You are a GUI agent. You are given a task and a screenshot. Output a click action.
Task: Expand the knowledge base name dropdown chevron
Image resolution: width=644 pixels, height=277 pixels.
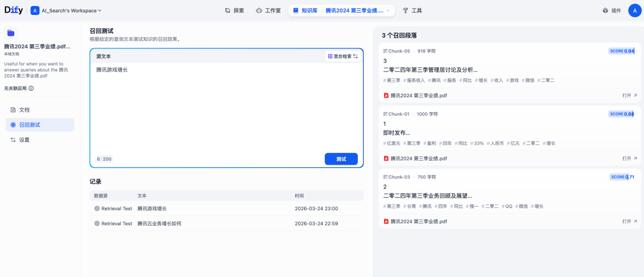click(x=388, y=11)
